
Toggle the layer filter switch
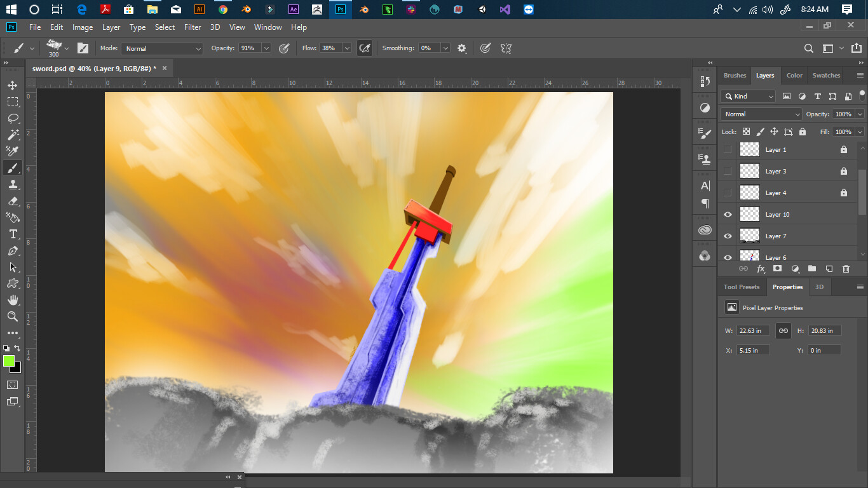point(862,95)
